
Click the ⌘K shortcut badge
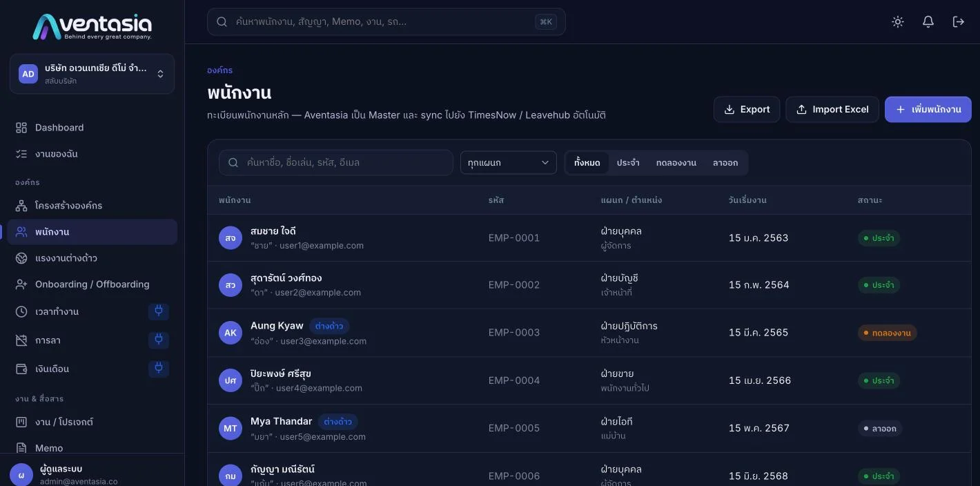point(546,22)
